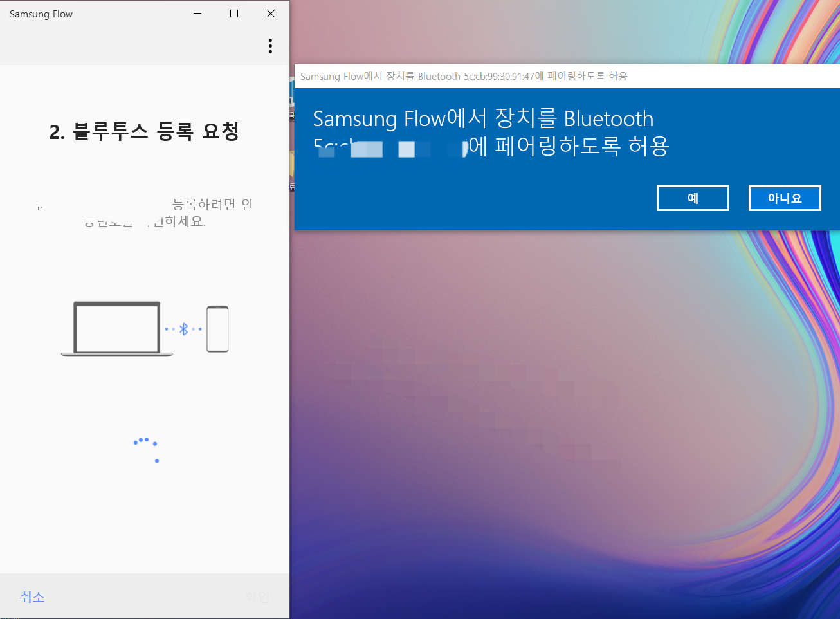
Task: Click the phone illustration
Action: coord(217,329)
